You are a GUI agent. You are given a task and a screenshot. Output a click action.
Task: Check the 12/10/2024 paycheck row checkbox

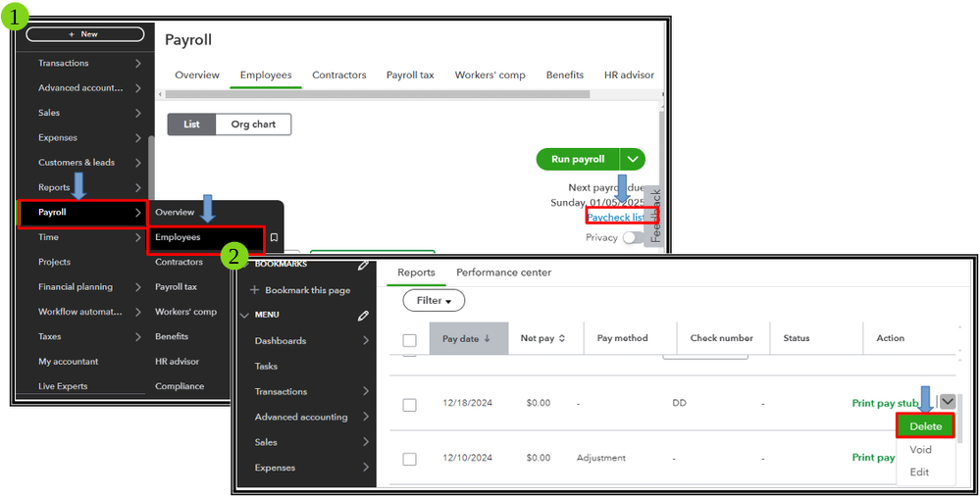(409, 459)
